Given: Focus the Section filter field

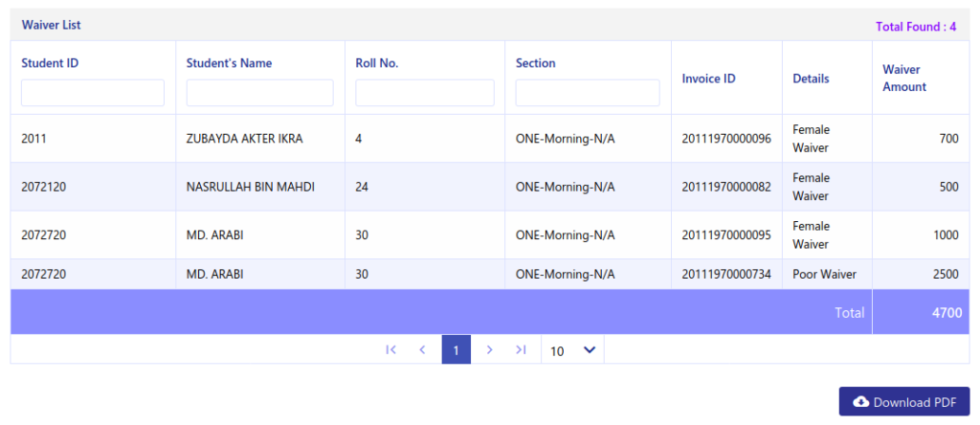Looking at the screenshot, I should (588, 93).
